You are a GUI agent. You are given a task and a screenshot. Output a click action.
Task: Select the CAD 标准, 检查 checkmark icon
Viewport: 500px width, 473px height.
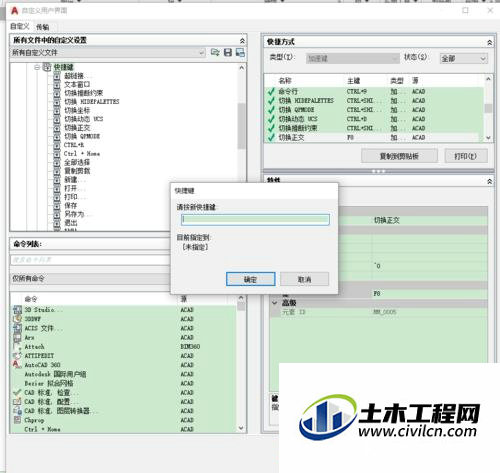tap(17, 392)
